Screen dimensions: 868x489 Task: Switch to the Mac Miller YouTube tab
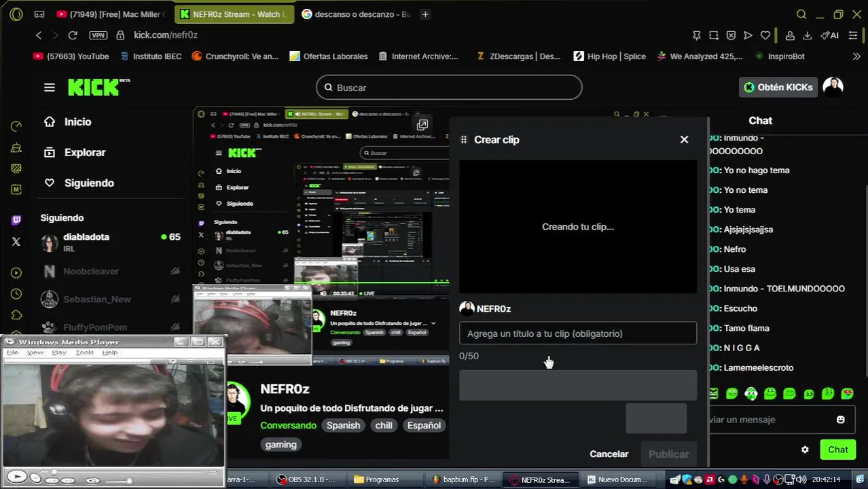click(x=111, y=14)
